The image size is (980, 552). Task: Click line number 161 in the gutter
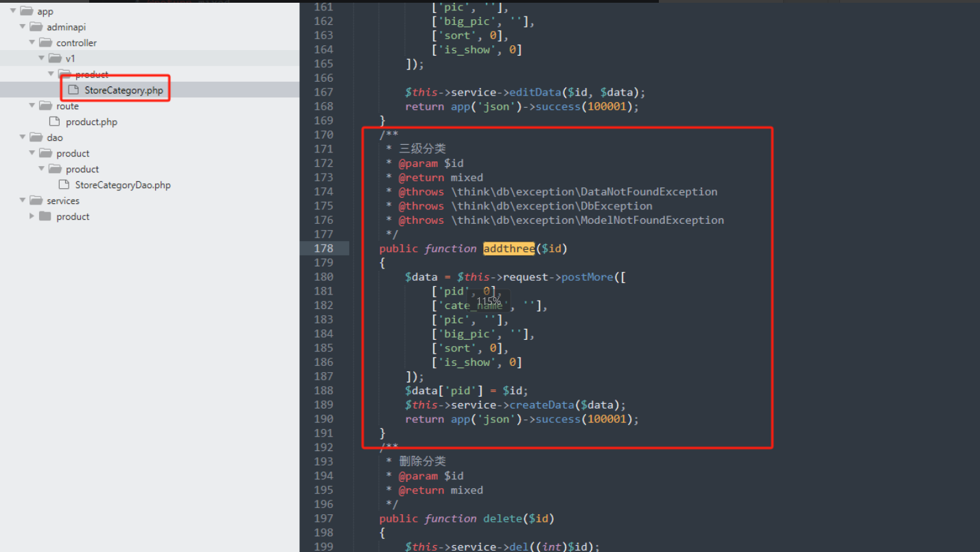(323, 7)
